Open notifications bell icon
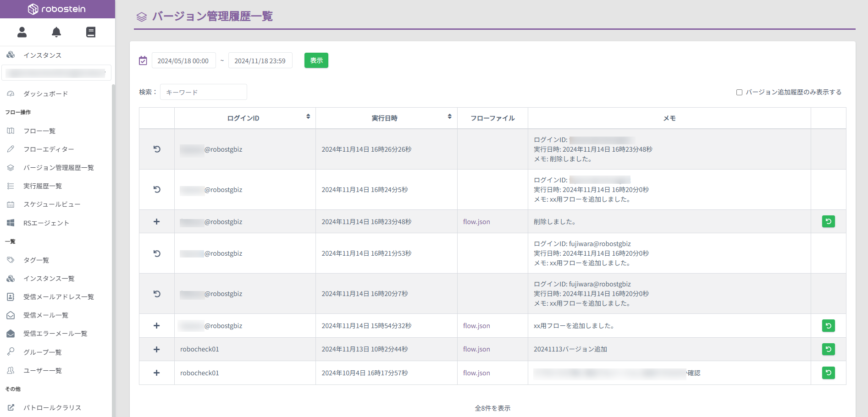The width and height of the screenshot is (868, 417). click(56, 32)
